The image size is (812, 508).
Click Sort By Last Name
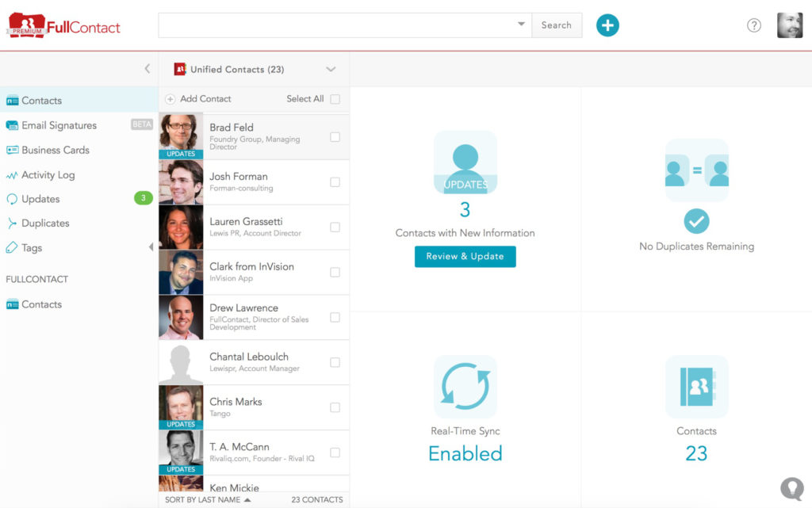pyautogui.click(x=202, y=500)
